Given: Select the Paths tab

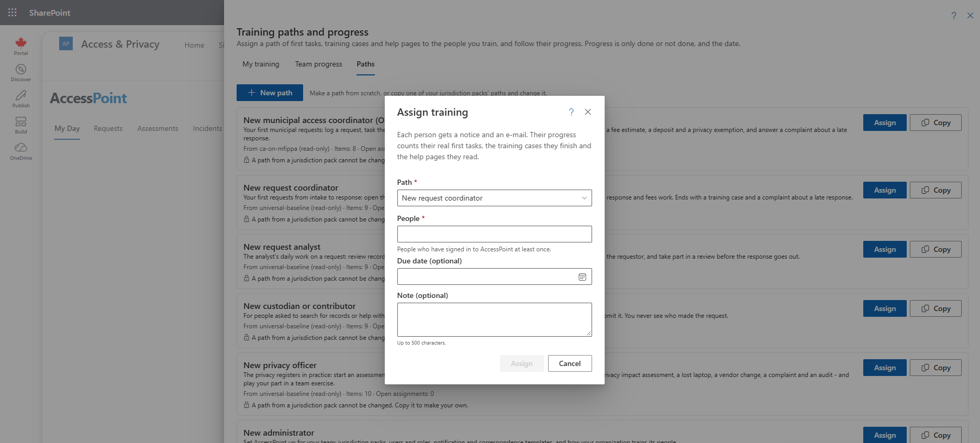Looking at the screenshot, I should (365, 64).
